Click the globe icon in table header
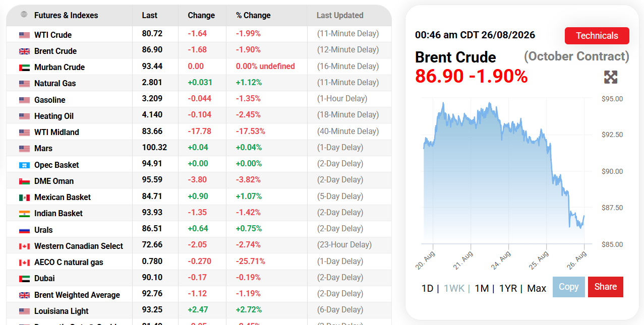The image size is (644, 325). coord(24,15)
